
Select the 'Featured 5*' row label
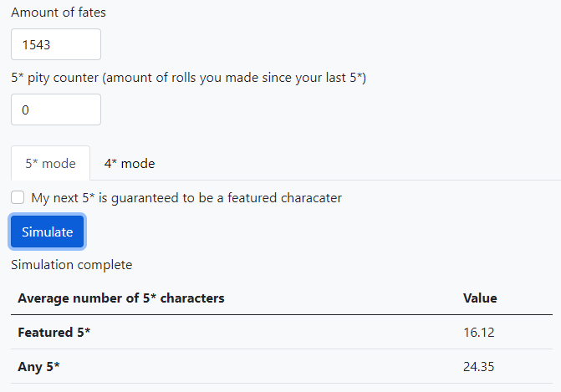54,333
